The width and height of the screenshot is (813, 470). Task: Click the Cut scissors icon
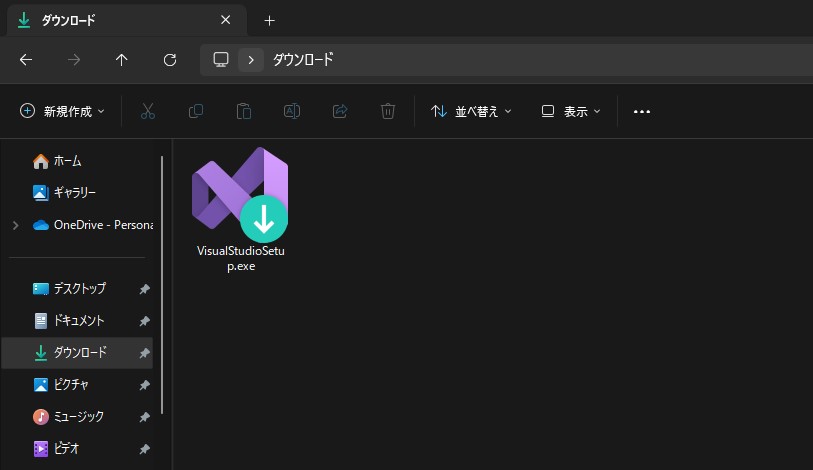(148, 111)
